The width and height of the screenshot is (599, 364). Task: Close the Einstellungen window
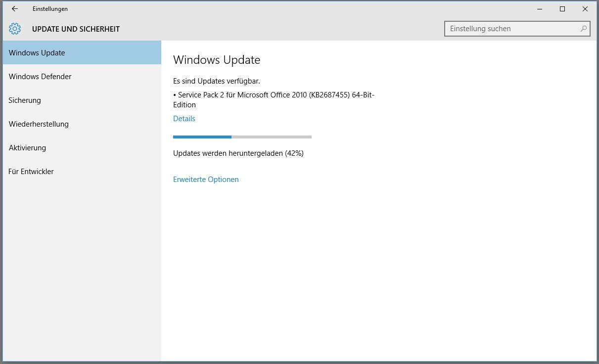point(585,9)
